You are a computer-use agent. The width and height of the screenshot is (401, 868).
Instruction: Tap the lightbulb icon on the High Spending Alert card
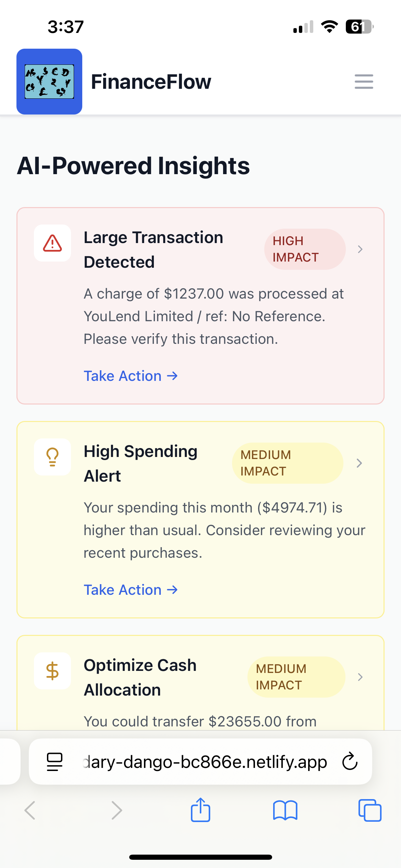[x=52, y=457]
